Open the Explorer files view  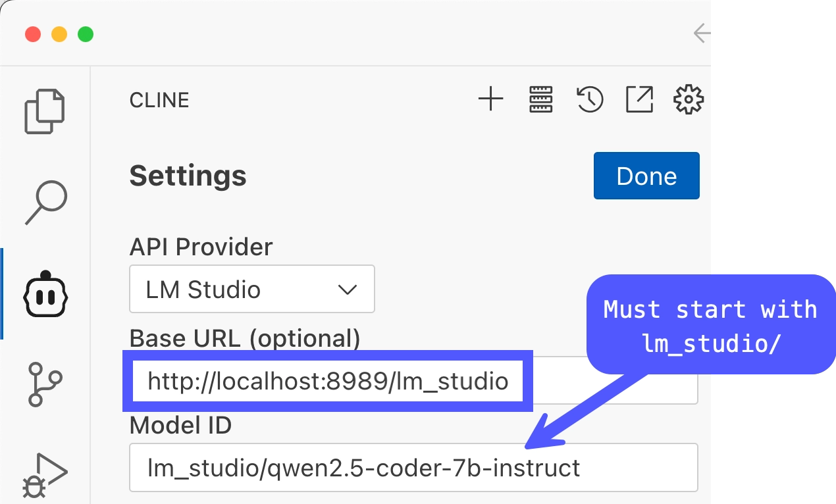(x=45, y=111)
